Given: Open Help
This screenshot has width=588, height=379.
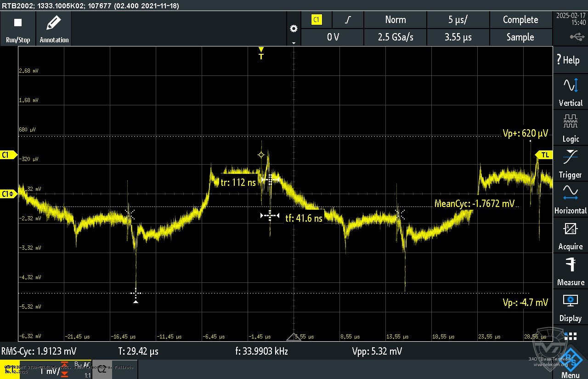Looking at the screenshot, I should point(570,60).
